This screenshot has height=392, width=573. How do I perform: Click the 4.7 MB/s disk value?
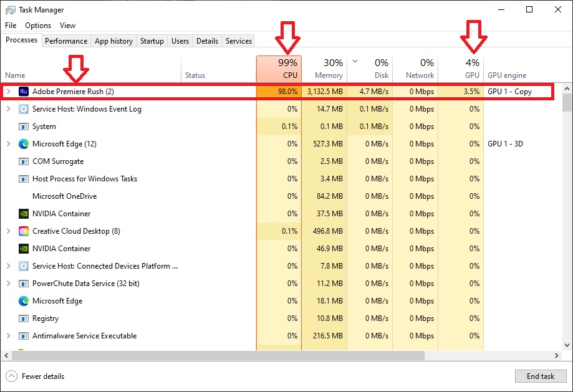[374, 92]
